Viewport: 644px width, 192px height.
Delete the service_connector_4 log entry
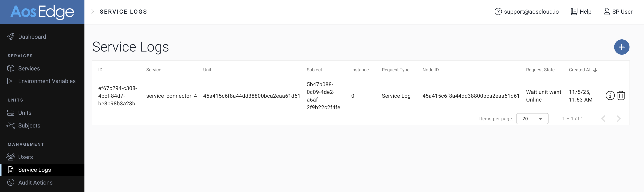(621, 96)
